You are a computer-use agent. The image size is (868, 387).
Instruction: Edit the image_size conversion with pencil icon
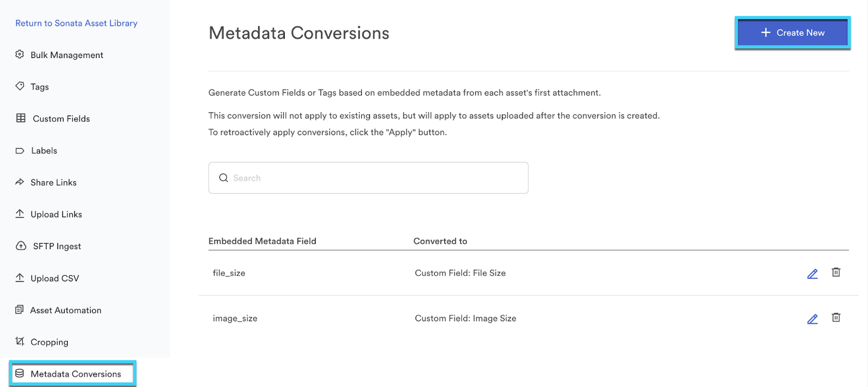[812, 319]
